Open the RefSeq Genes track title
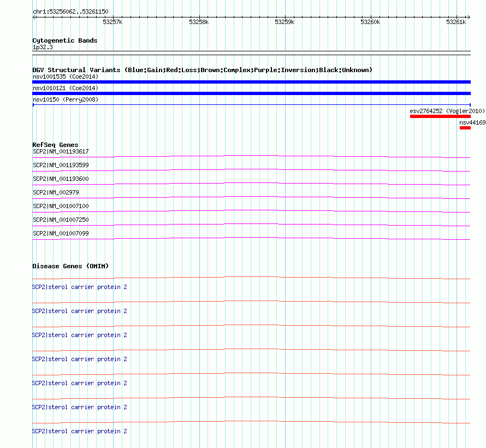Image resolution: width=486 pixels, height=448 pixels. [55, 145]
